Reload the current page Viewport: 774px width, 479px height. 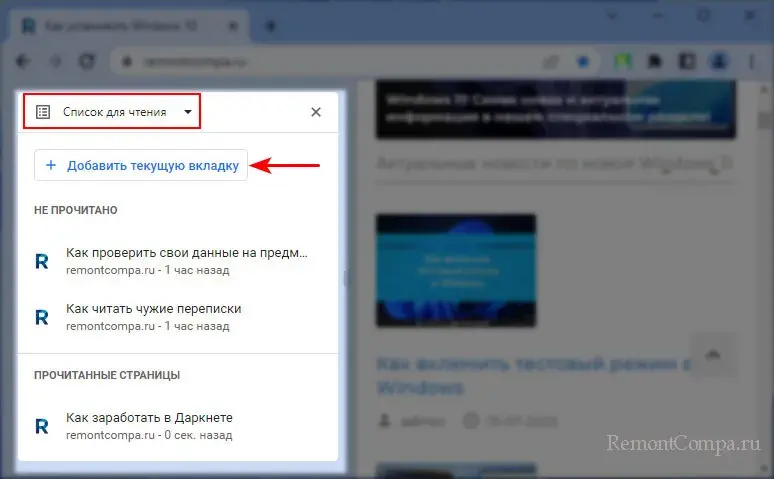click(x=87, y=60)
